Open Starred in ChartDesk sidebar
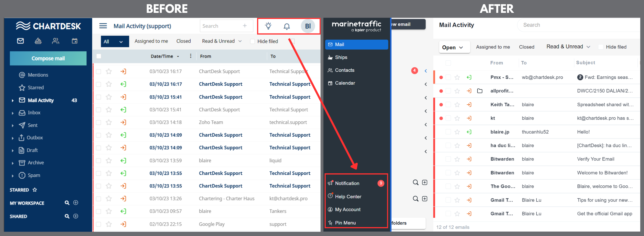The image size is (644, 236). 31,88
